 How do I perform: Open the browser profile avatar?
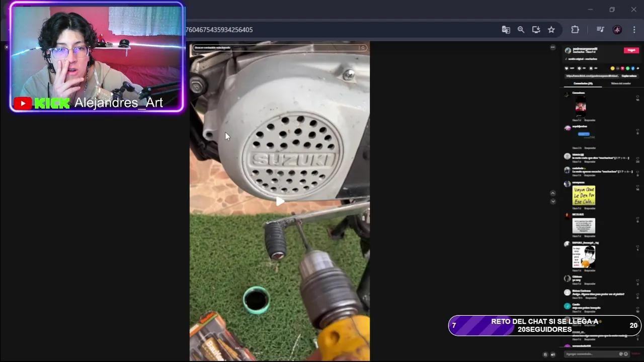click(617, 30)
